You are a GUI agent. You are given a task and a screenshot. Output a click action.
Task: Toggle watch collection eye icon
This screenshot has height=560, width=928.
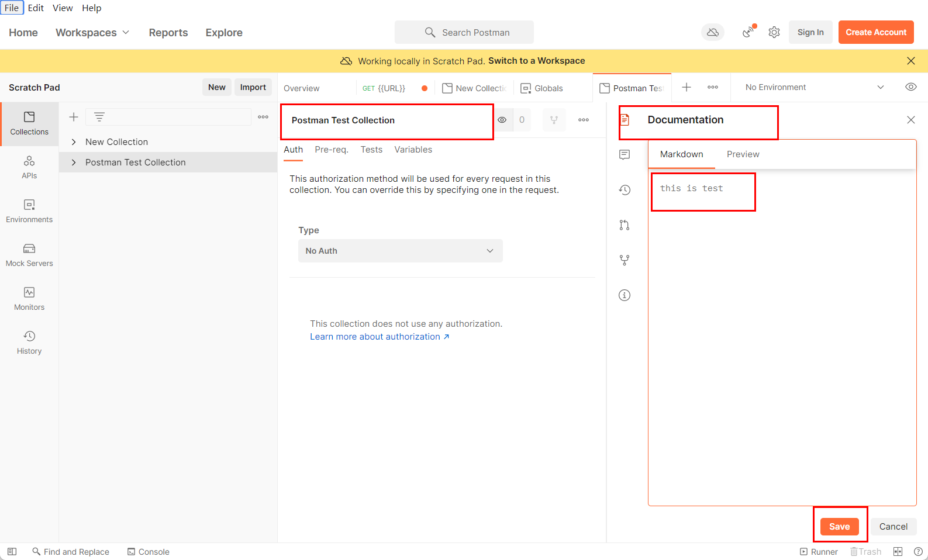502,120
